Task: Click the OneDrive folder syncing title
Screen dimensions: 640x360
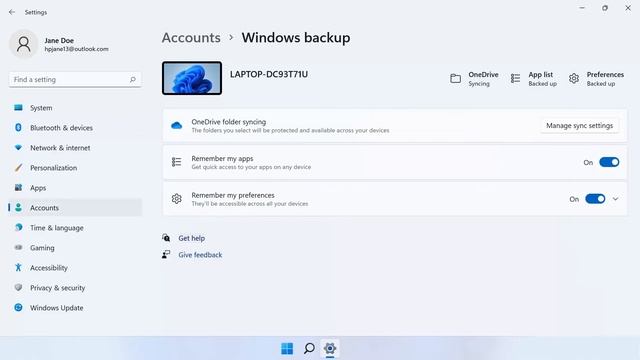Action: 229,122
